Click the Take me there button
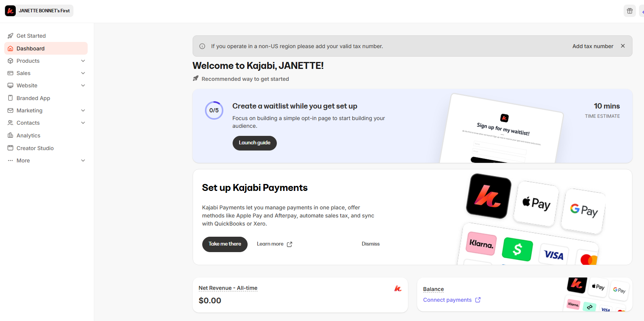Image resolution: width=644 pixels, height=321 pixels. click(225, 244)
